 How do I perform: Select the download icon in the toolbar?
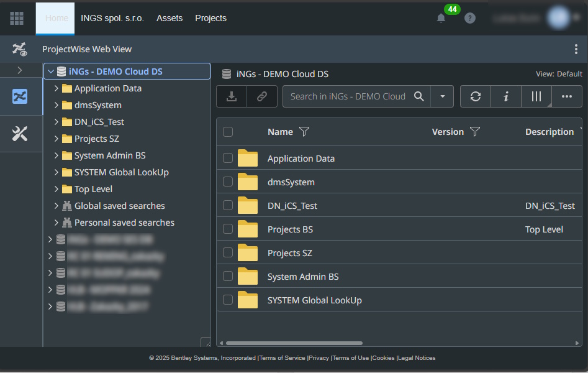[x=231, y=96]
